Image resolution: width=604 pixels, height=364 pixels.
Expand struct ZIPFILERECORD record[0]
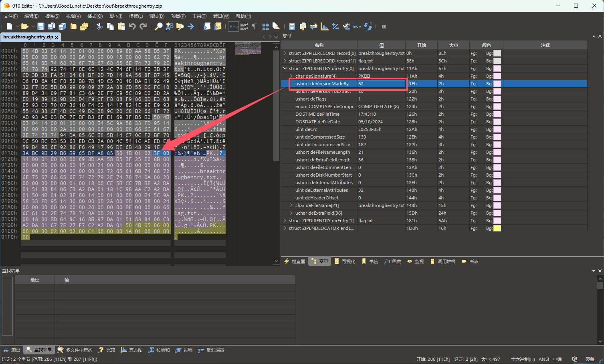click(285, 53)
